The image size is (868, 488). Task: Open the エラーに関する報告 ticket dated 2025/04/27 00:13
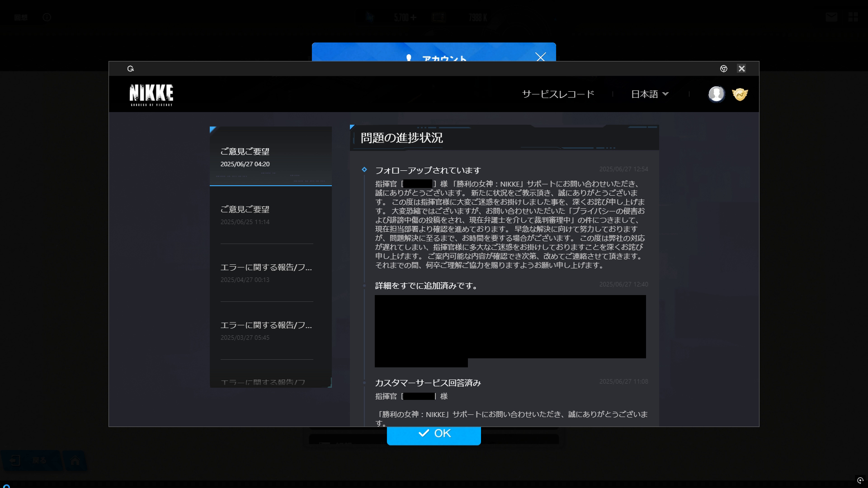pos(270,273)
